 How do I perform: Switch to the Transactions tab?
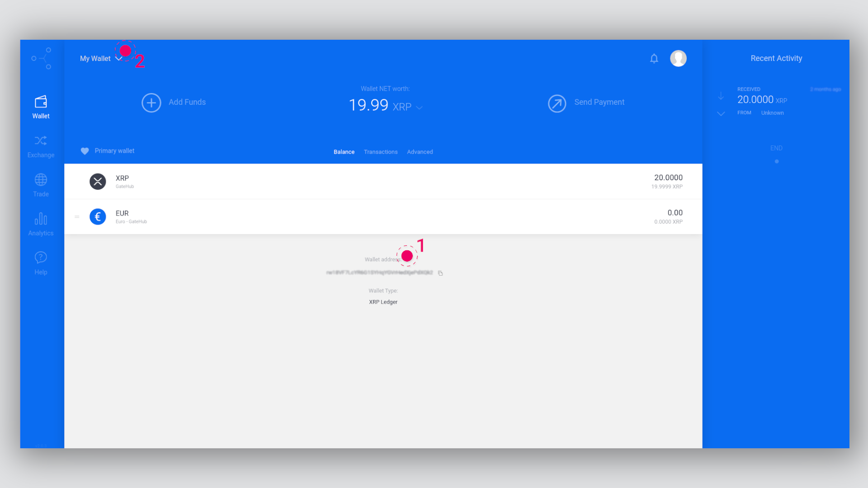(x=380, y=151)
